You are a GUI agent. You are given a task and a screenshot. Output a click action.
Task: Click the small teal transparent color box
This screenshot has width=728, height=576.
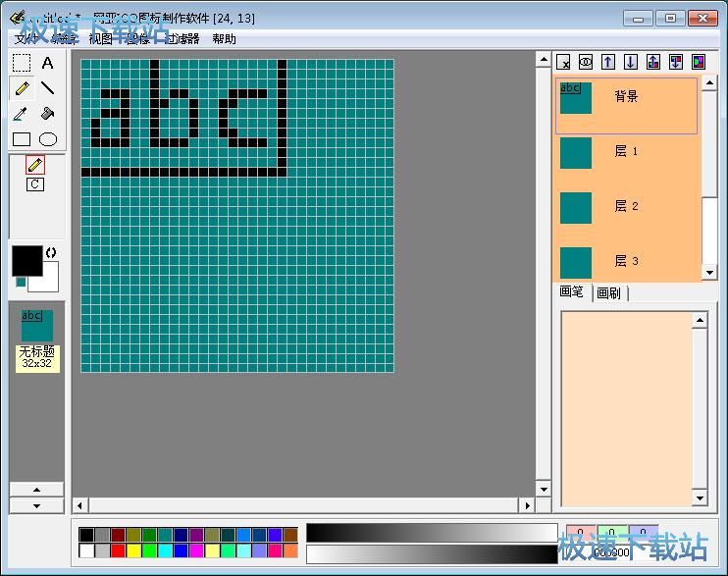(21, 282)
